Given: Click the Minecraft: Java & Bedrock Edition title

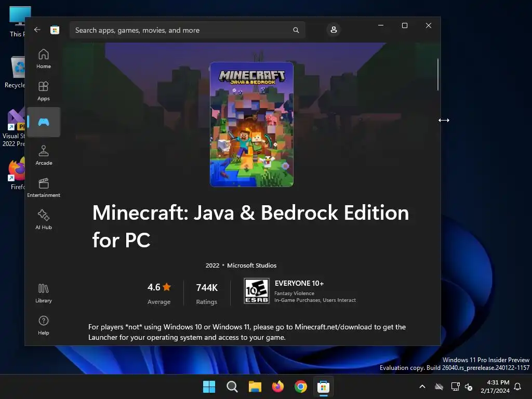Looking at the screenshot, I should point(251,227).
